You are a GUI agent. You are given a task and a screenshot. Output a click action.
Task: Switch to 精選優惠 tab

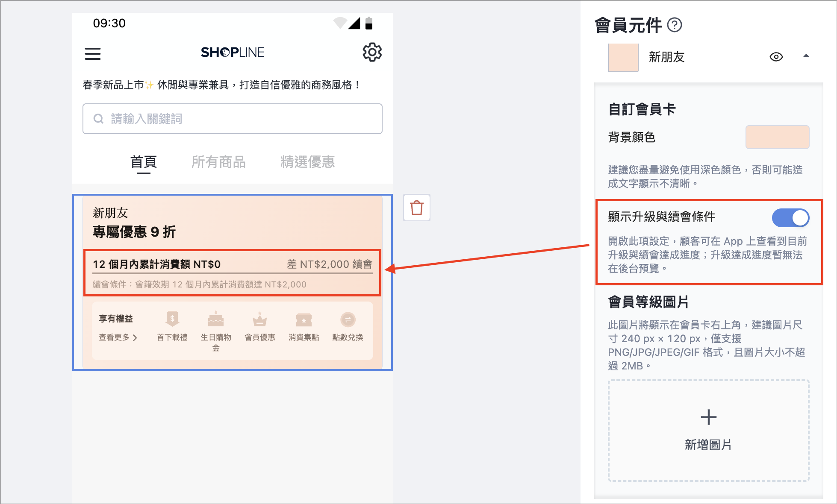[x=307, y=162]
